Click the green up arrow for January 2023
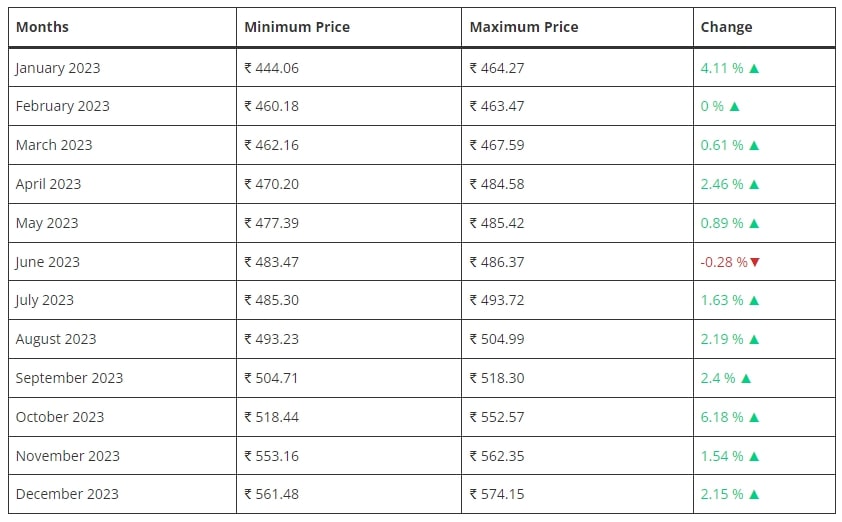 coord(754,68)
